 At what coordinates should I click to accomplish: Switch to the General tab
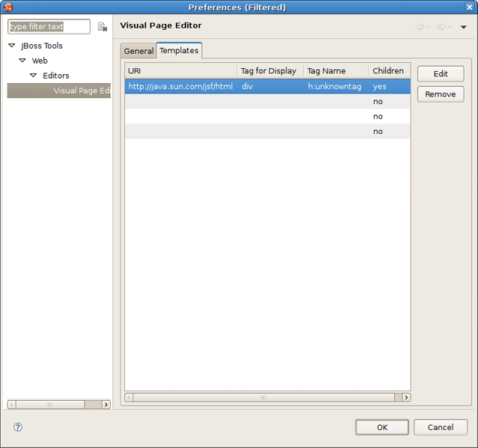(x=138, y=51)
